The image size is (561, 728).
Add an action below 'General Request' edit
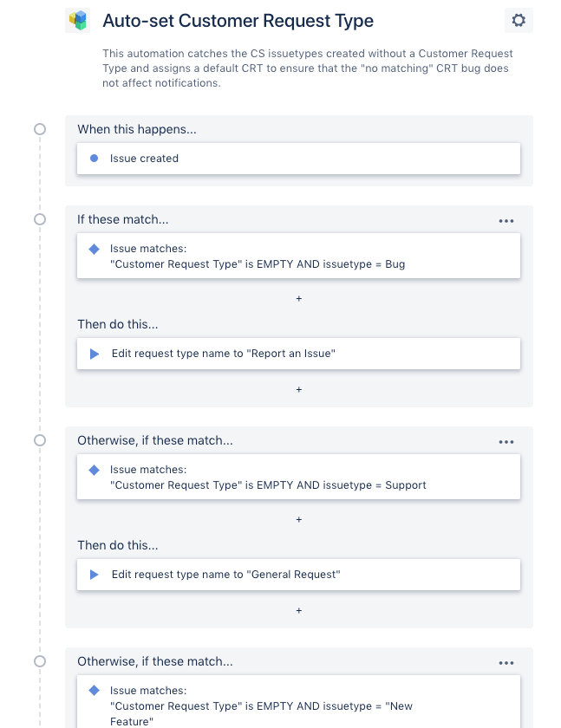click(x=299, y=610)
